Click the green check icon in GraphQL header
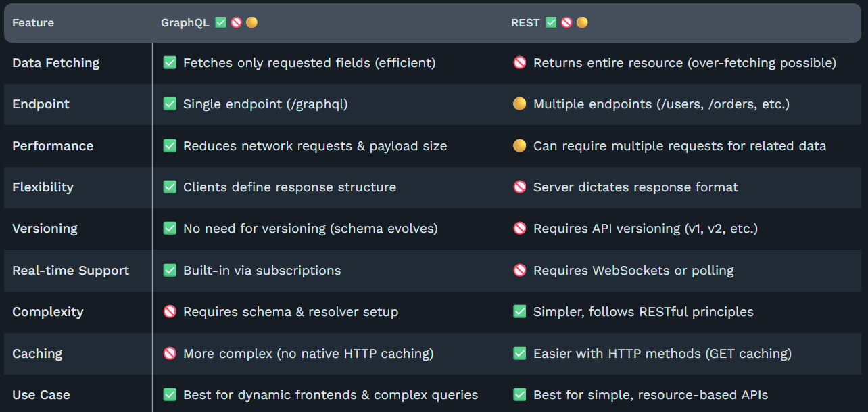The image size is (868, 412). [x=220, y=22]
